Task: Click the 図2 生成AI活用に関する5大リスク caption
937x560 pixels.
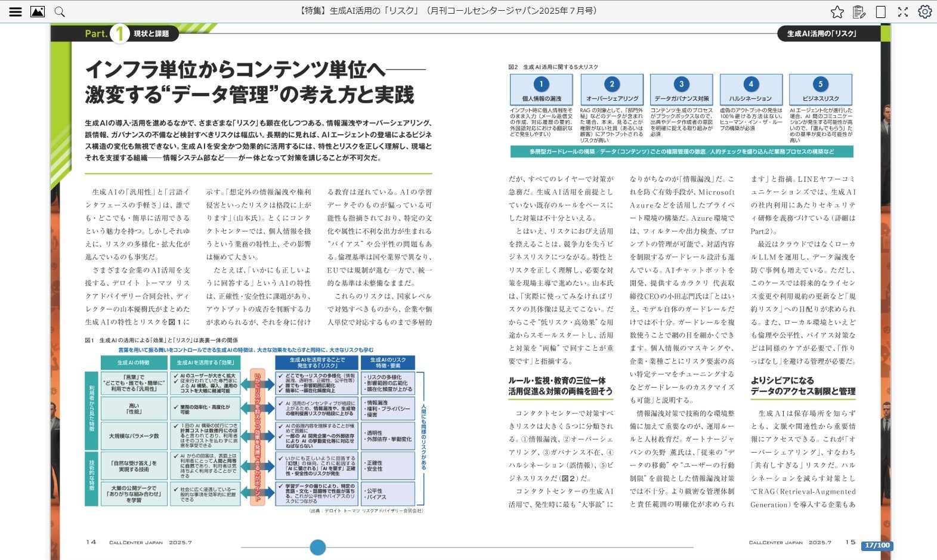Action: pyautogui.click(x=553, y=67)
